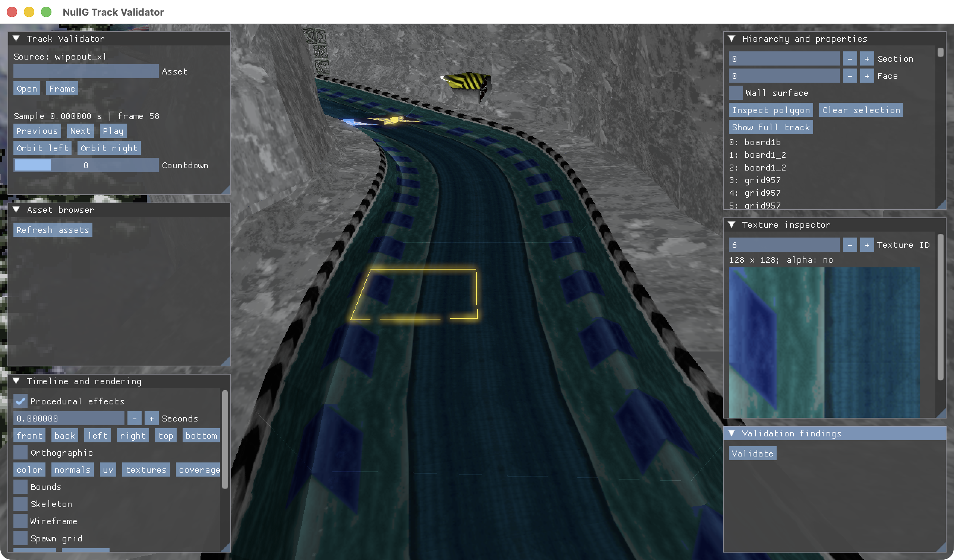
Task: Orbit right the camera view
Action: coord(109,148)
